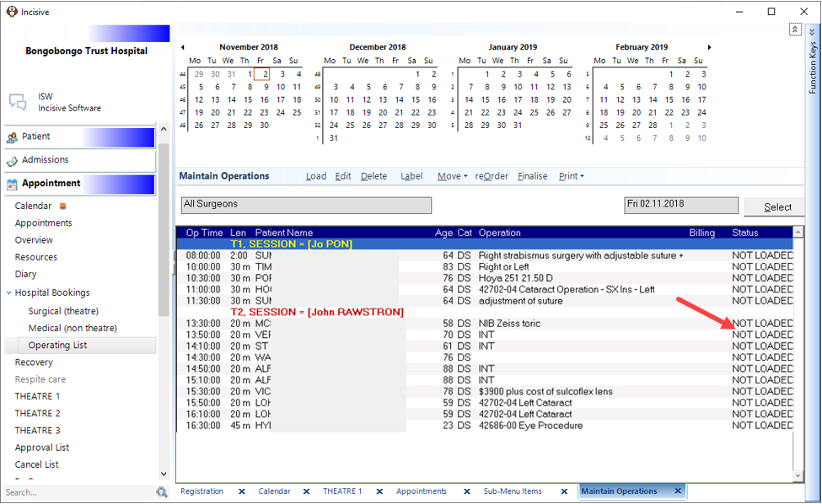
Task: Click the ISW chat bubbles icon
Action: tap(18, 102)
